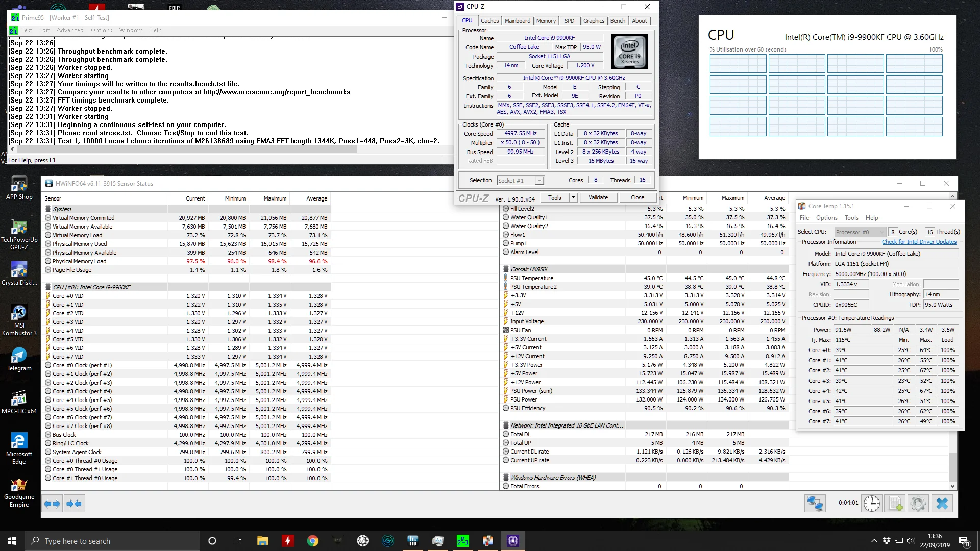Open Telegram desktop icon
The height and width of the screenshot is (551, 980).
pyautogui.click(x=19, y=359)
